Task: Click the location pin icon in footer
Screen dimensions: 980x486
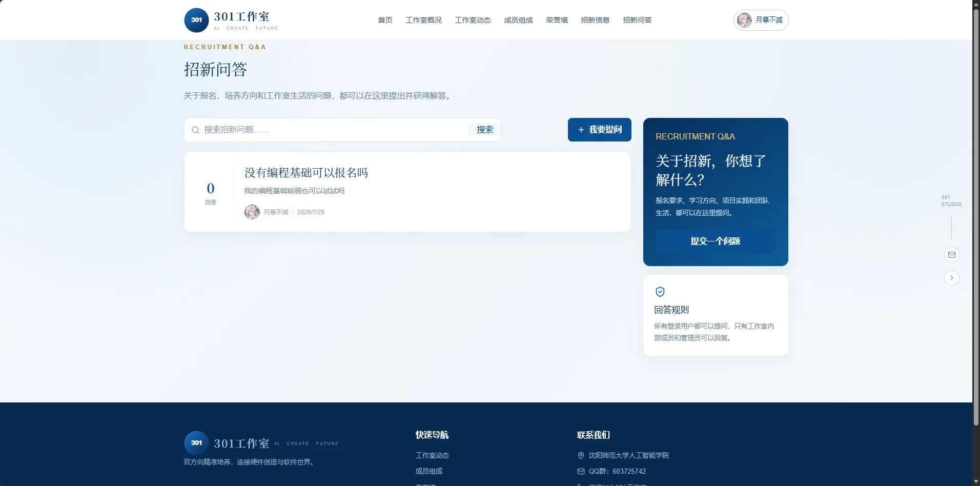Action: point(581,455)
